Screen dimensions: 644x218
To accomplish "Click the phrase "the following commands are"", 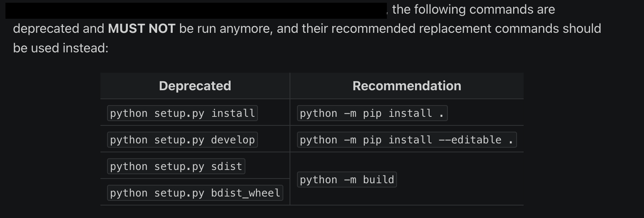I will tap(474, 9).
